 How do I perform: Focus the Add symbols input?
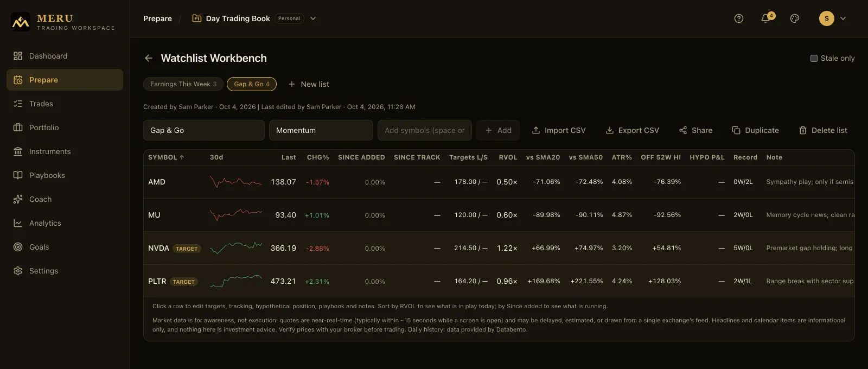(425, 130)
